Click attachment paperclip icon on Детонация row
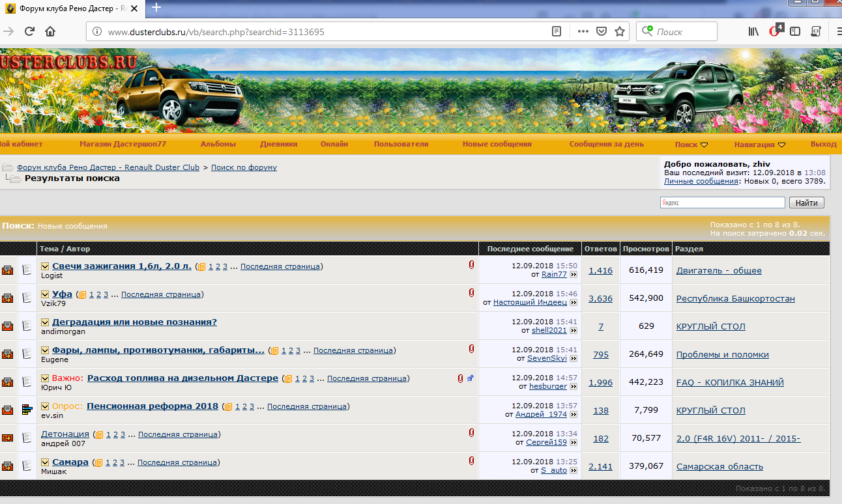 point(471,433)
